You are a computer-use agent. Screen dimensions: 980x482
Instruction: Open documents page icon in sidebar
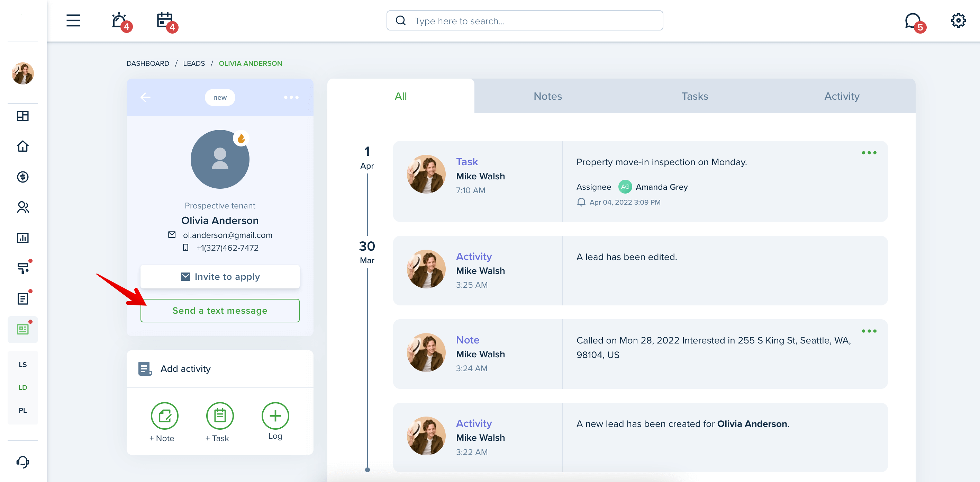(23, 298)
